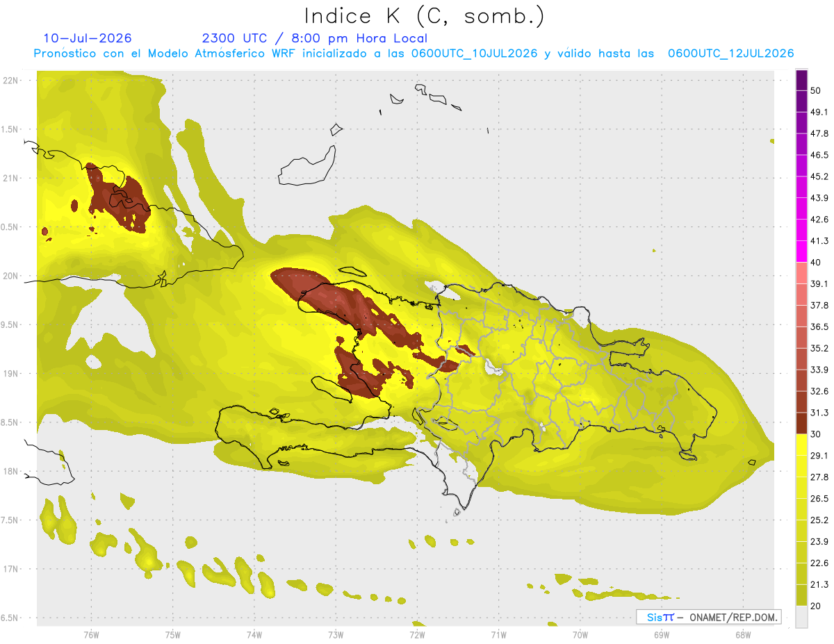Viewport: 834px width, 644px height.
Task: Select the "10-Jul-2026" date text
Action: 88,38
